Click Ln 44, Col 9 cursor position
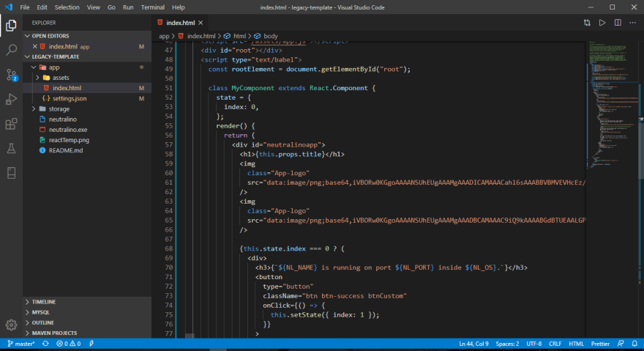Viewport: 644px width, 351px height. 473,344
